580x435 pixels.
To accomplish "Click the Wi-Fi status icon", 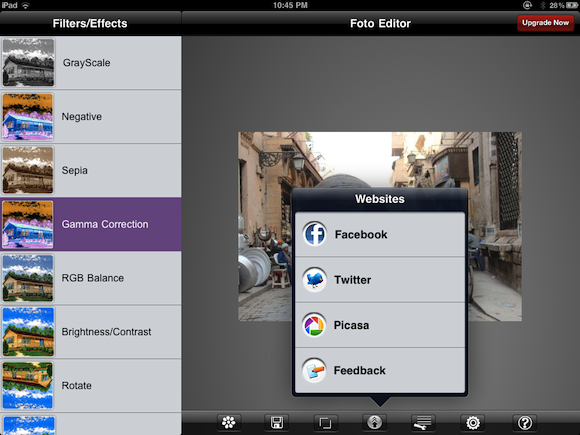I will click(x=26, y=5).
